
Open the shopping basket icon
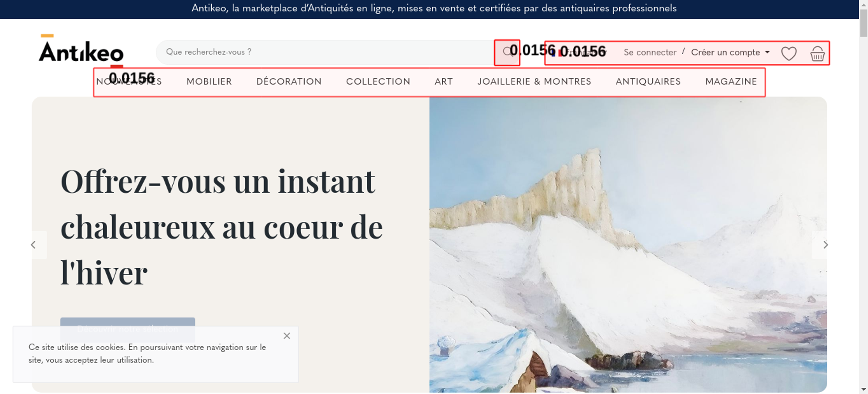[x=817, y=53]
